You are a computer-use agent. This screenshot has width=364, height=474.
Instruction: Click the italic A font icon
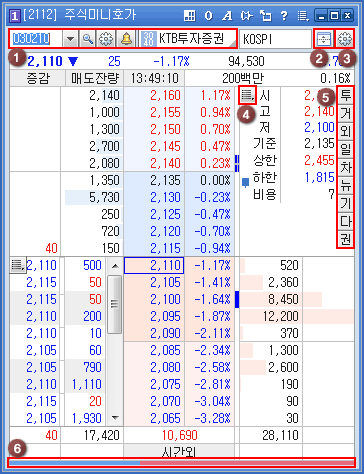pyautogui.click(x=227, y=15)
